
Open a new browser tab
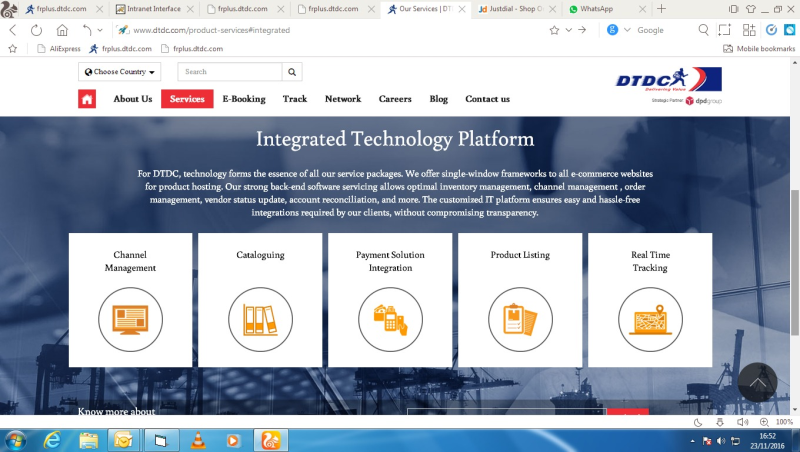pyautogui.click(x=662, y=9)
